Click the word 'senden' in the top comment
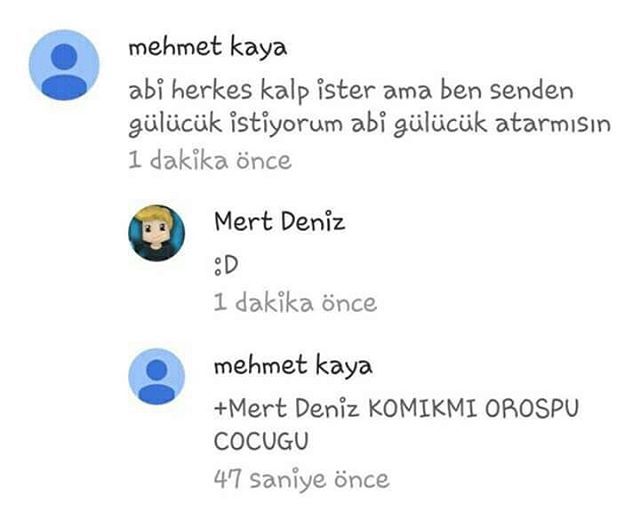The image size is (640, 512). tap(532, 91)
